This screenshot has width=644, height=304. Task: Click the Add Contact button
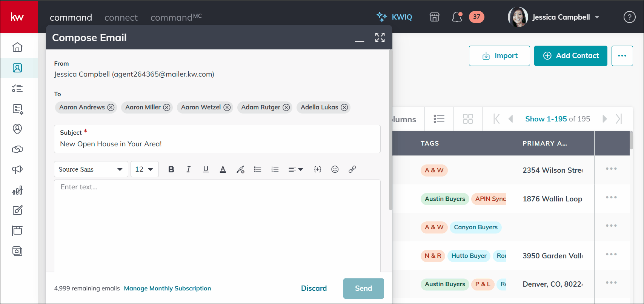click(571, 56)
